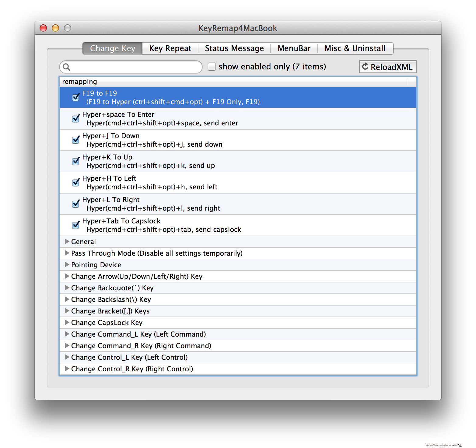Open Misc & Uninstall tab
Image resolution: width=476 pixels, height=448 pixels.
click(355, 48)
